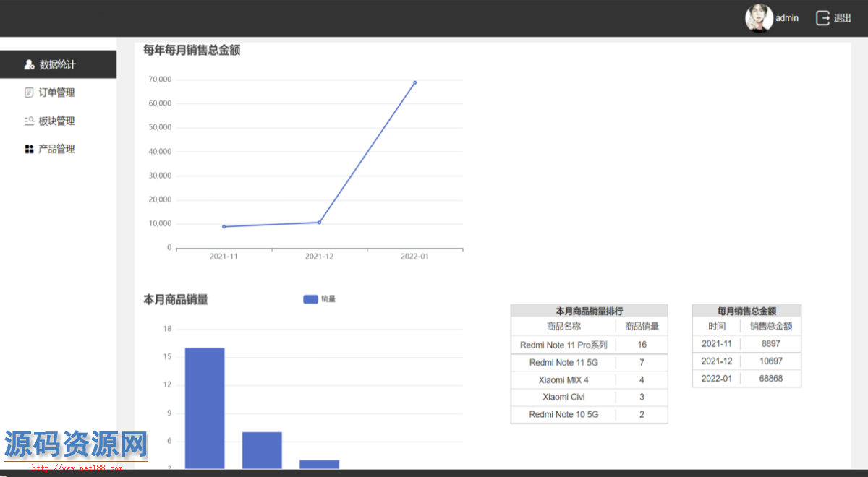Click the 2021-12 data point on line chart

click(x=319, y=223)
